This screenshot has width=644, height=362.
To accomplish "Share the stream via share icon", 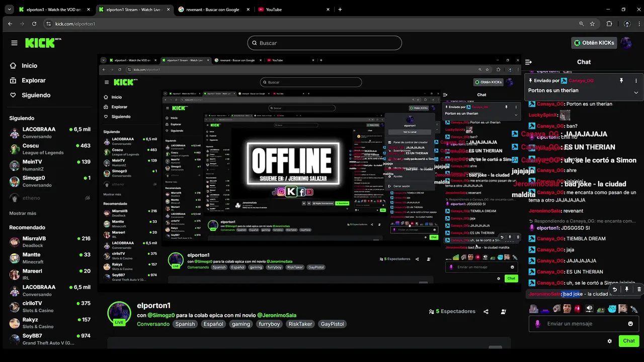I will 486,312.
